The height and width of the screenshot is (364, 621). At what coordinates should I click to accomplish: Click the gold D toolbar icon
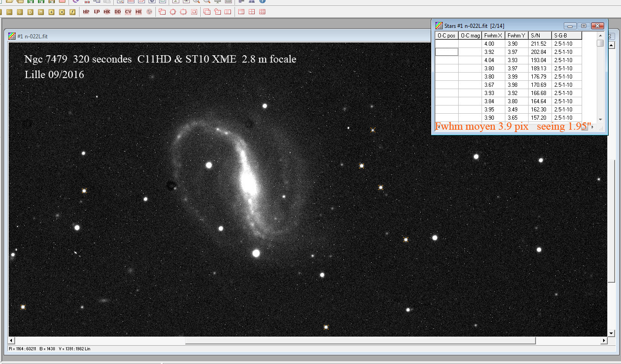30,12
